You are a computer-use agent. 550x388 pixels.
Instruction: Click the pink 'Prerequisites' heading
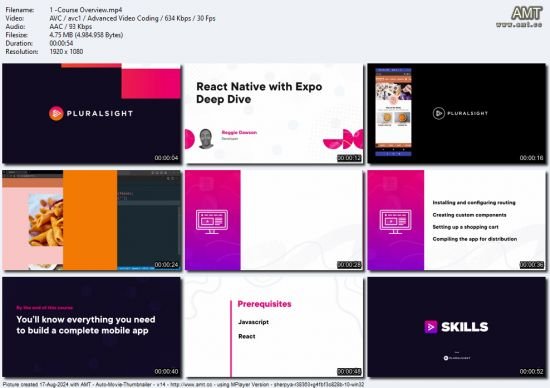(x=264, y=304)
